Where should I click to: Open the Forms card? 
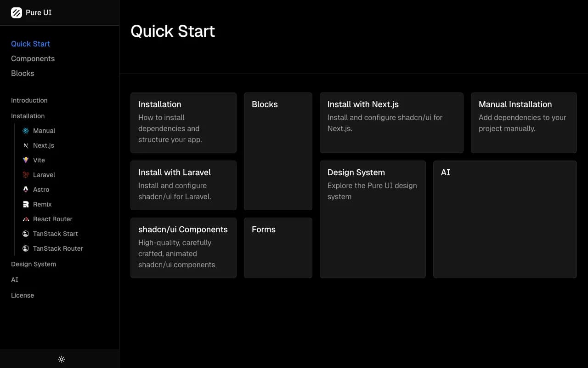tap(278, 247)
